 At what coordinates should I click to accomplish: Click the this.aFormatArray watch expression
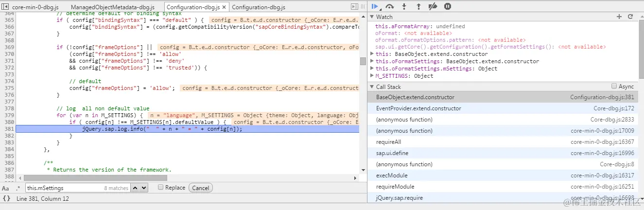click(x=420, y=26)
